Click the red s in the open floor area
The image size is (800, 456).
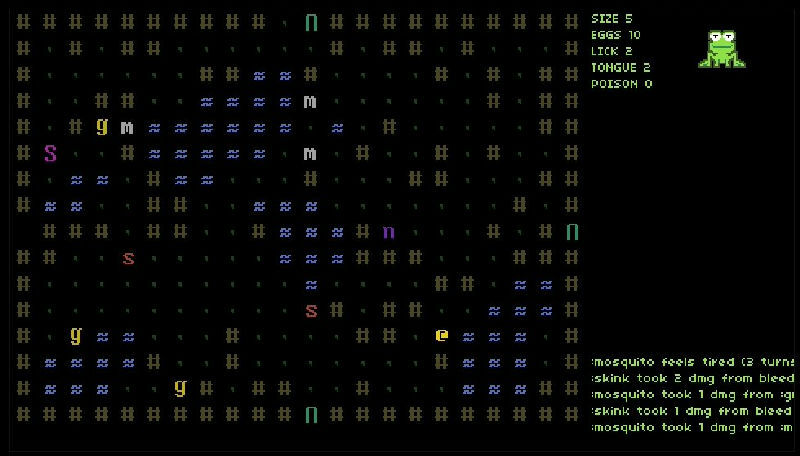point(129,259)
